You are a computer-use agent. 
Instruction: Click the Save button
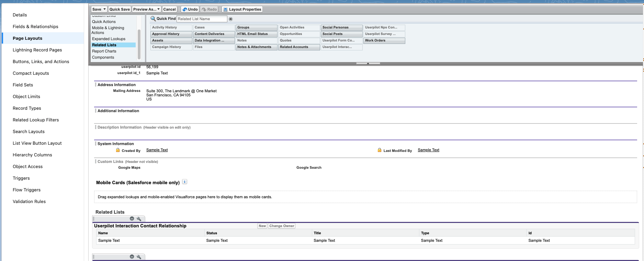tap(97, 9)
